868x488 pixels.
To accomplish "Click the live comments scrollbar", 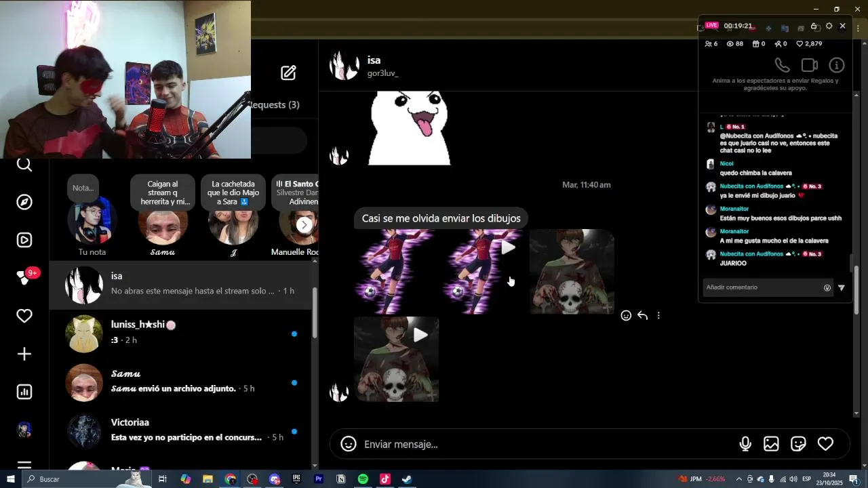I will pyautogui.click(x=851, y=263).
